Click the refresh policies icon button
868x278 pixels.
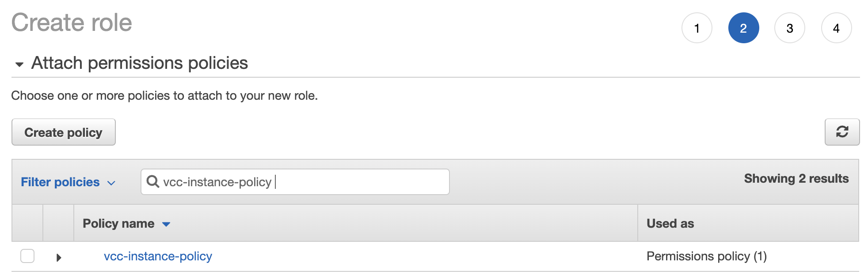(842, 132)
